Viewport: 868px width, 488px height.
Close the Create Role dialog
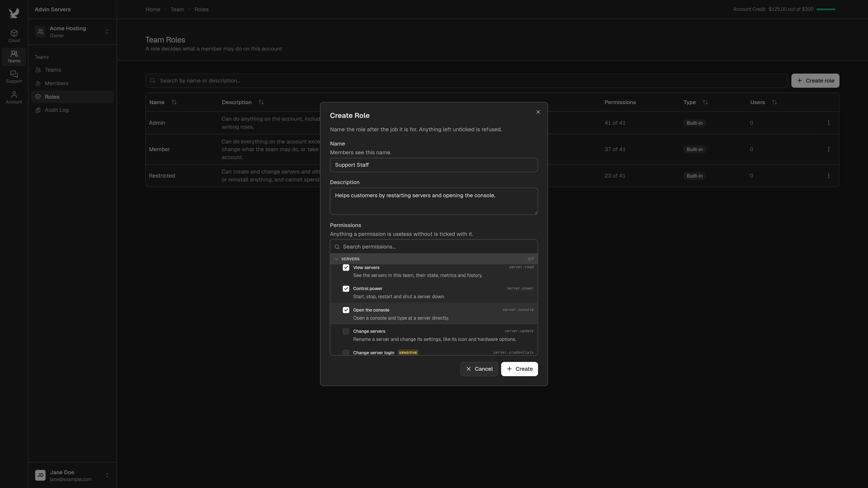click(x=538, y=112)
